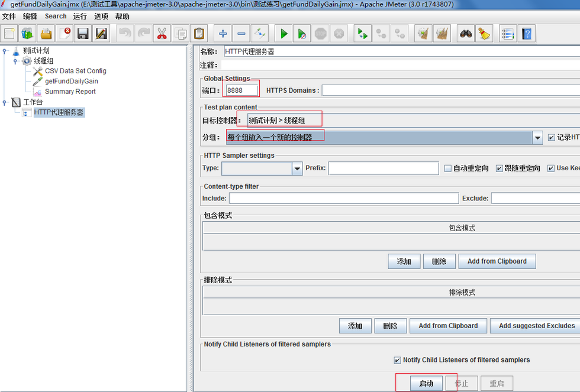Open the 分组 grouping dropdown
Screen dimensions: 580x392
click(x=537, y=137)
